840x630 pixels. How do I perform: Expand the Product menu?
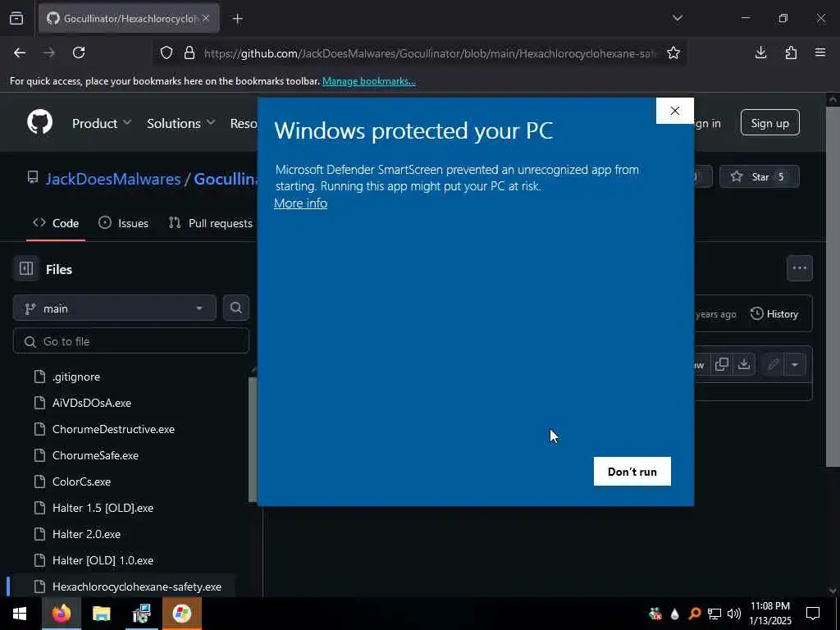tap(102, 123)
